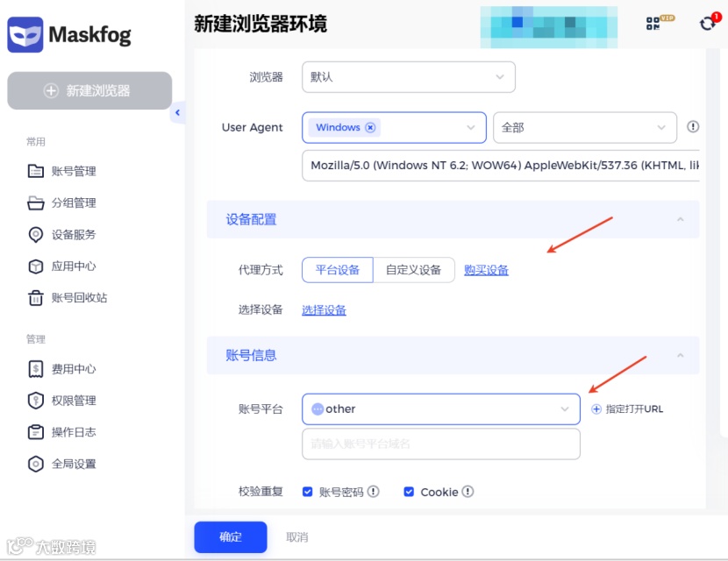Open the 账号平台 other dropdown
Image resolution: width=728 pixels, height=561 pixels.
pyautogui.click(x=441, y=408)
